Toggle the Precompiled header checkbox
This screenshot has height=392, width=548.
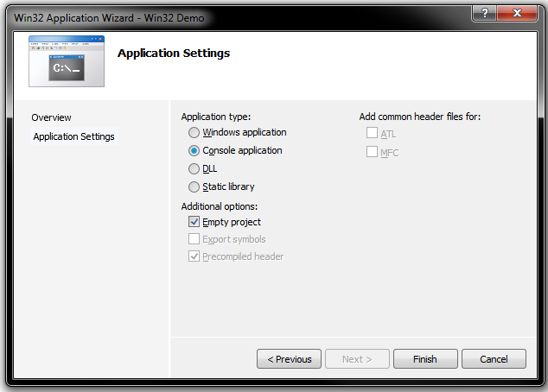click(x=194, y=256)
